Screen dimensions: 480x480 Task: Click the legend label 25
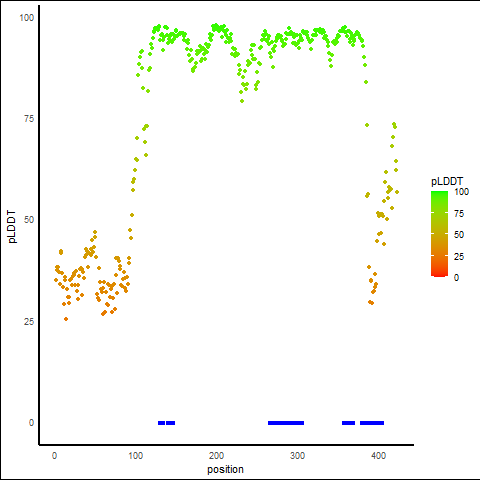[459, 256]
